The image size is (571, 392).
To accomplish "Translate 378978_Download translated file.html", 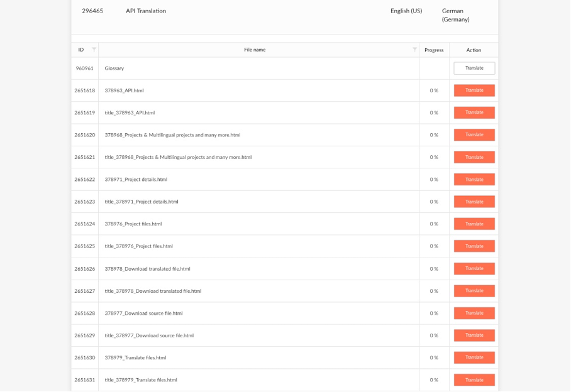I will point(474,269).
